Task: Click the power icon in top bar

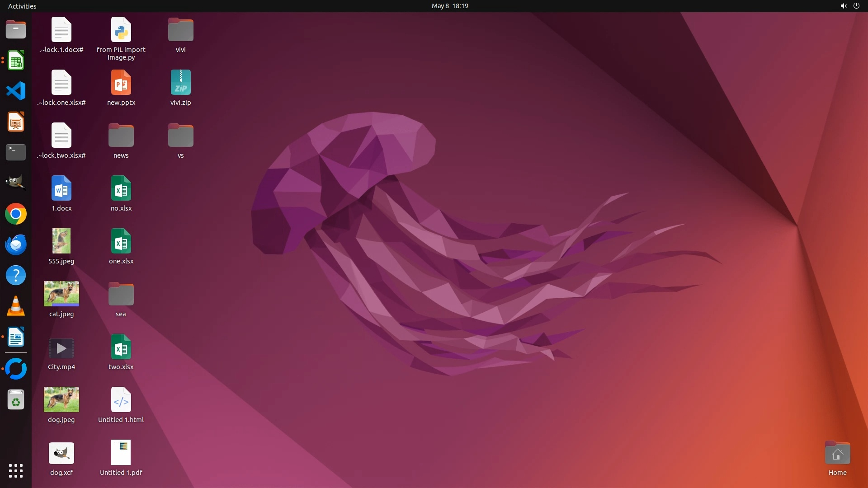Action: [x=856, y=6]
